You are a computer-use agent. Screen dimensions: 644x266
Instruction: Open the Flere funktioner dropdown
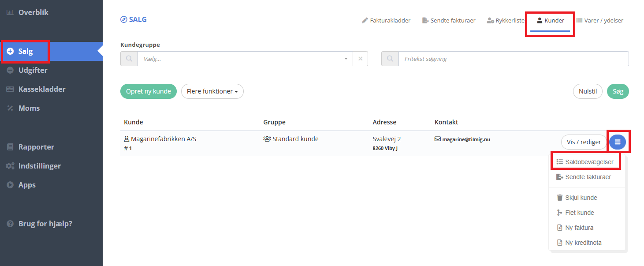tap(212, 91)
